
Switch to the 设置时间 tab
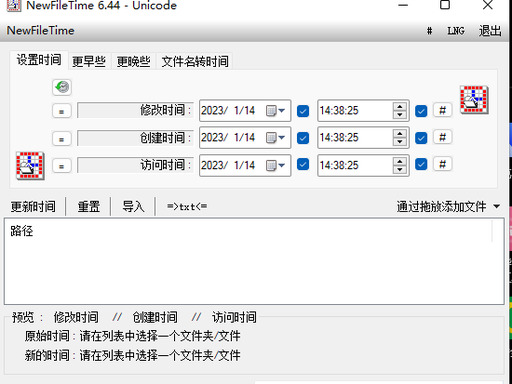39,60
